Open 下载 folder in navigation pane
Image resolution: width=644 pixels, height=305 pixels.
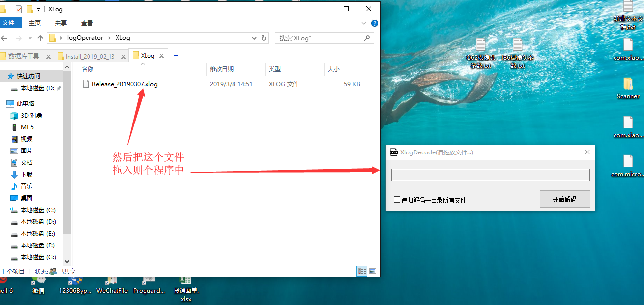(27, 174)
